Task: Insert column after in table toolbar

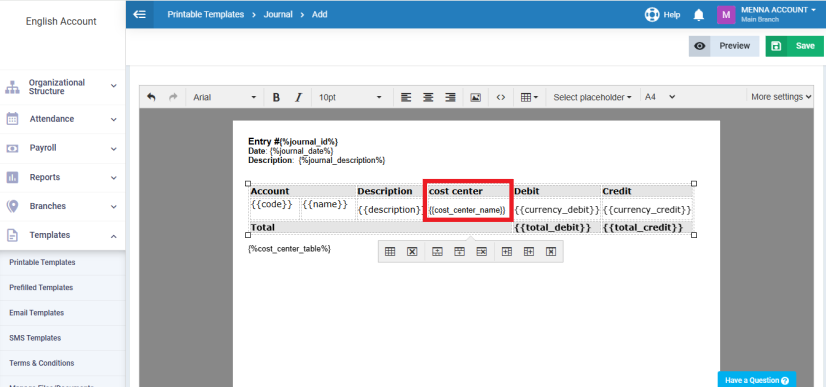Action: [528, 252]
